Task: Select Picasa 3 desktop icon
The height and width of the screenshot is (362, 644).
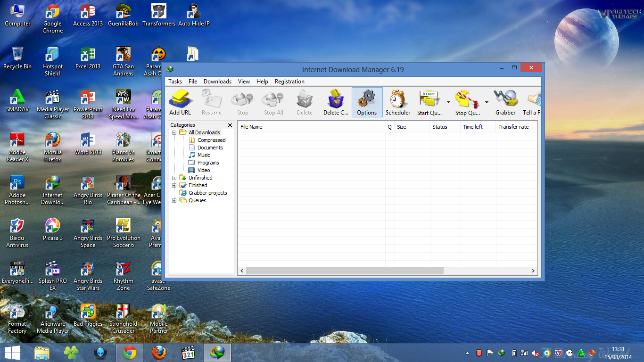Action: click(52, 229)
